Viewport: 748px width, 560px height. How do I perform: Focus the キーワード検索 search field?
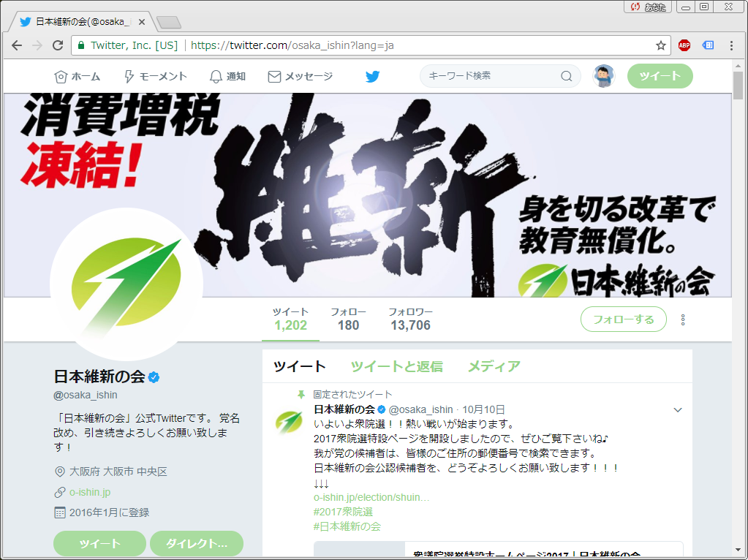(491, 76)
